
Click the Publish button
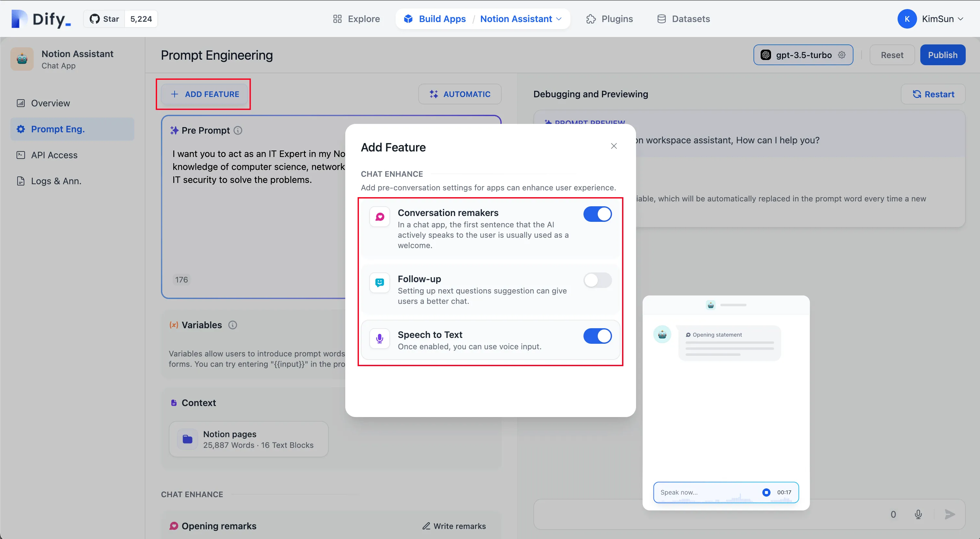click(942, 55)
